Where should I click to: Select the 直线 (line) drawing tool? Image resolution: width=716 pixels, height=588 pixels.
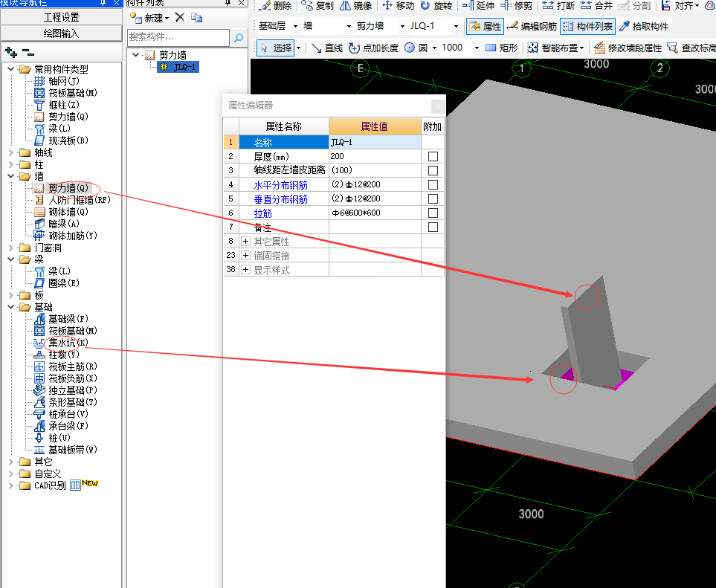(x=327, y=48)
